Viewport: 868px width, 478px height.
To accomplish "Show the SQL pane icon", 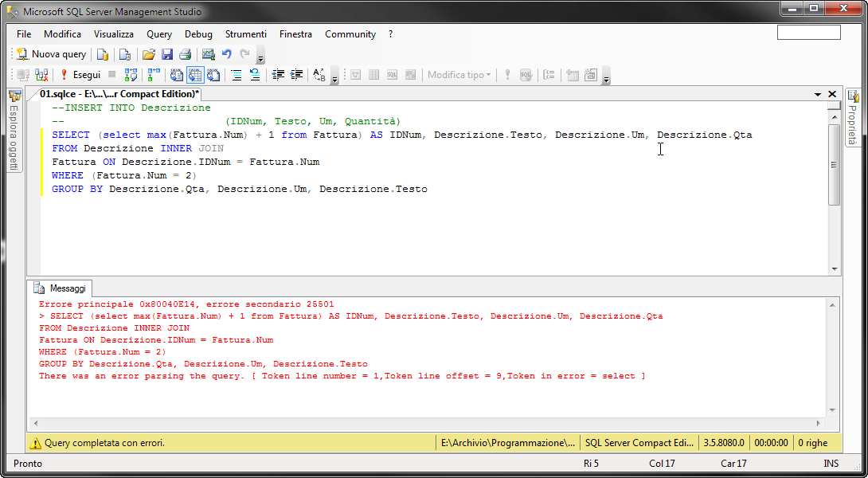I will (392, 75).
